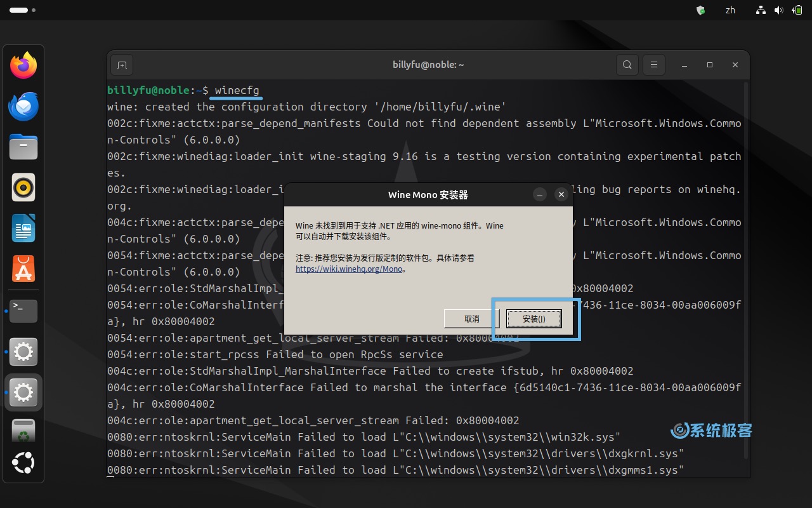The image size is (812, 508).
Task: Open terminal hamburger menu
Action: pyautogui.click(x=653, y=65)
